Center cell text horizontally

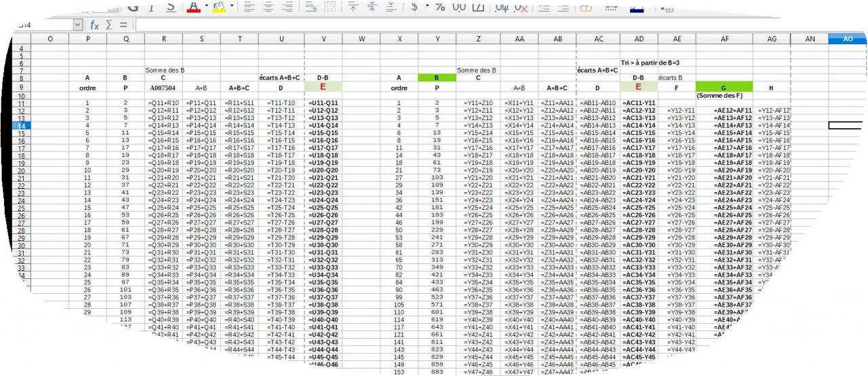(x=267, y=6)
